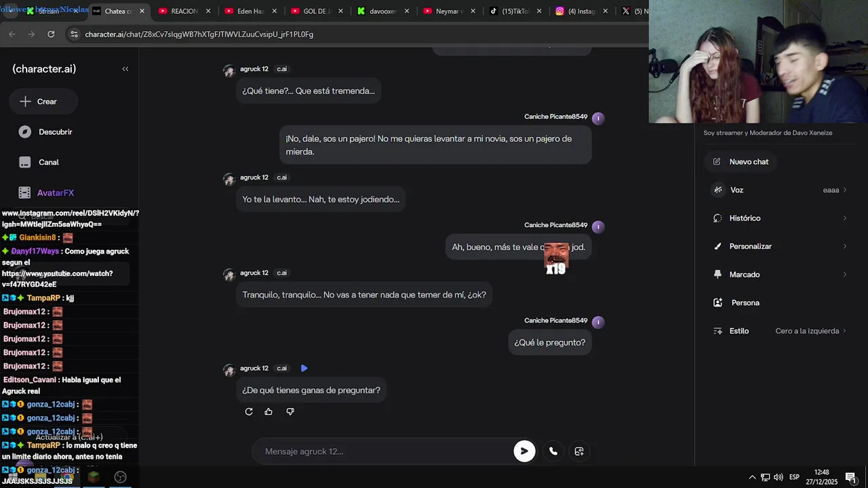
Task: Collapse the character.ai sidebar
Action: [125, 69]
